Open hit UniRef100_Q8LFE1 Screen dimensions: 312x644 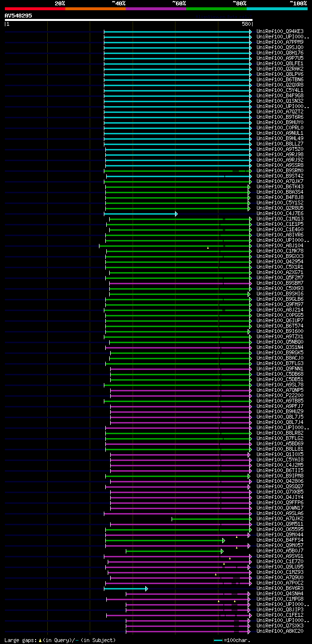pos(280,64)
